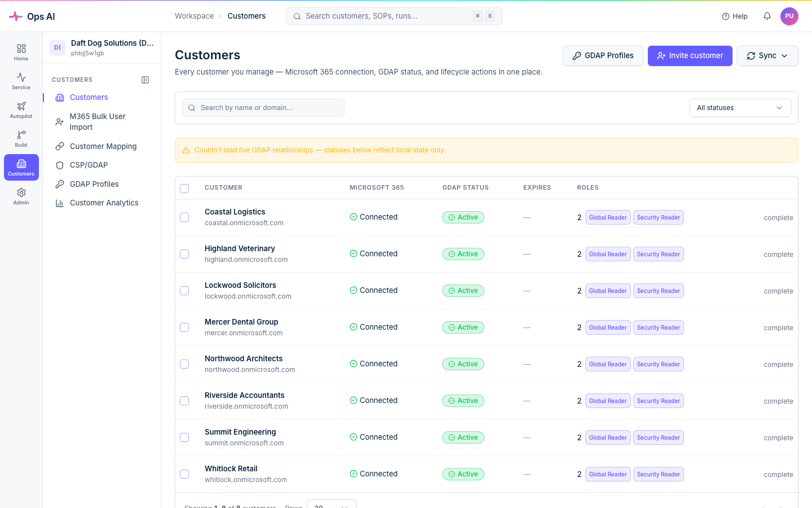Screen dimensions: 812x508
Task: Open notifications bell
Action: click(767, 16)
